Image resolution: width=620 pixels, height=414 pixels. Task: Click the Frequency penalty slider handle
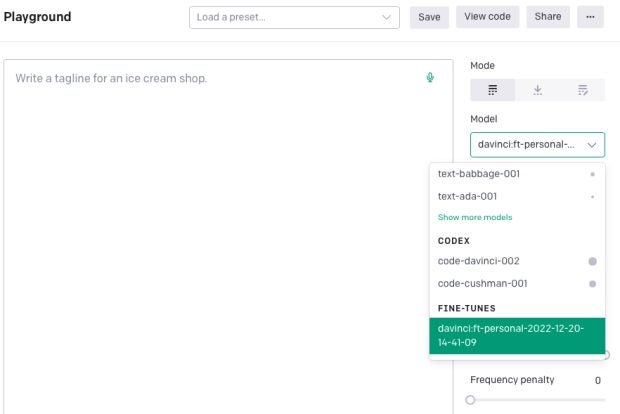pyautogui.click(x=470, y=400)
